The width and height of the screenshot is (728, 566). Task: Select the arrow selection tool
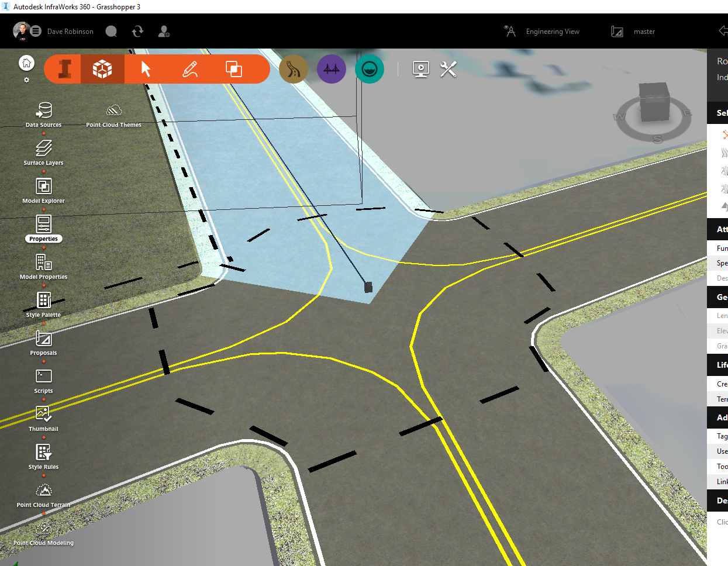click(x=144, y=68)
